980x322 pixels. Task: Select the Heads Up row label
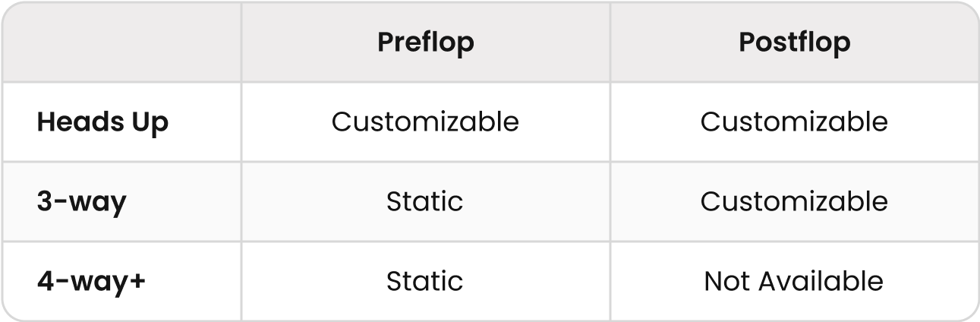point(102,122)
